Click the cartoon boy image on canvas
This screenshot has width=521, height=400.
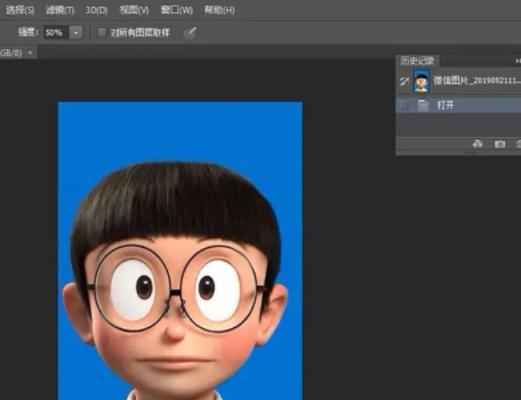coord(180,251)
